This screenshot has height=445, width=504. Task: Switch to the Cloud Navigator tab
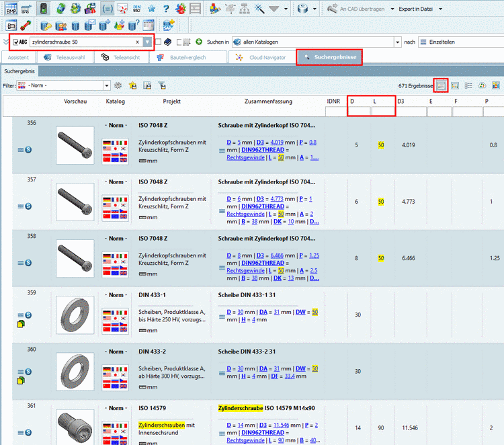click(261, 58)
